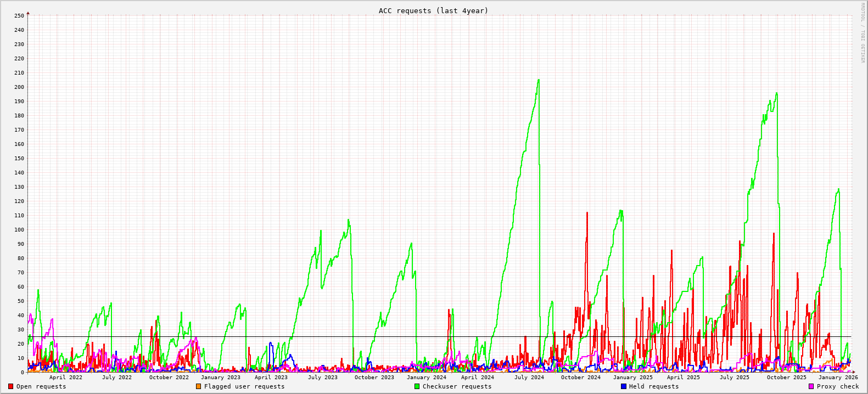Click the green Checkuser requests legend swatch
Screen dimensions: 868x394
(x=417, y=386)
